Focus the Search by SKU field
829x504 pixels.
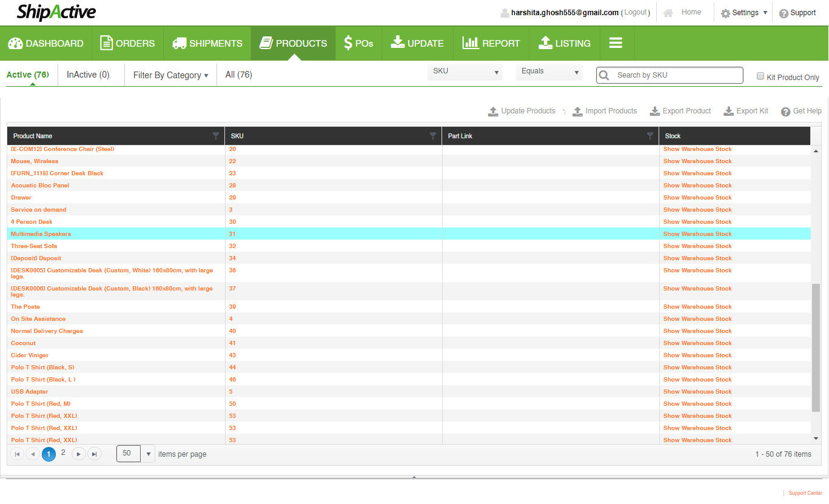670,75
